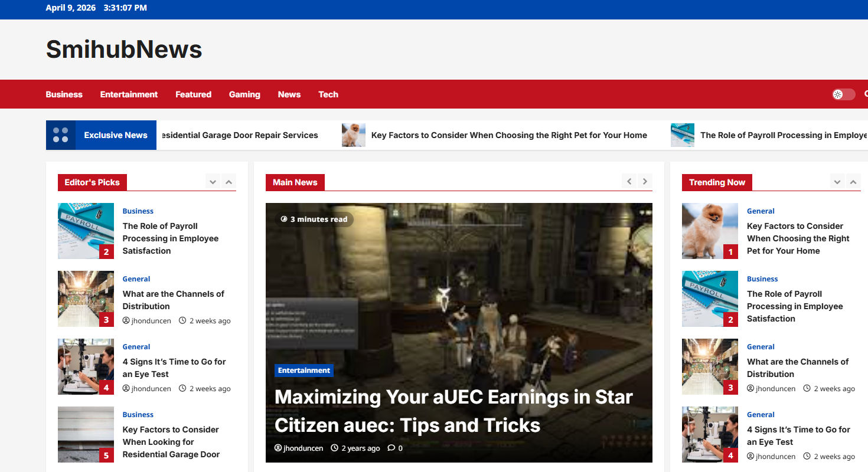This screenshot has width=868, height=472.
Task: Open Channels of Distribution article in Editor's Picks
Action: [x=174, y=300]
